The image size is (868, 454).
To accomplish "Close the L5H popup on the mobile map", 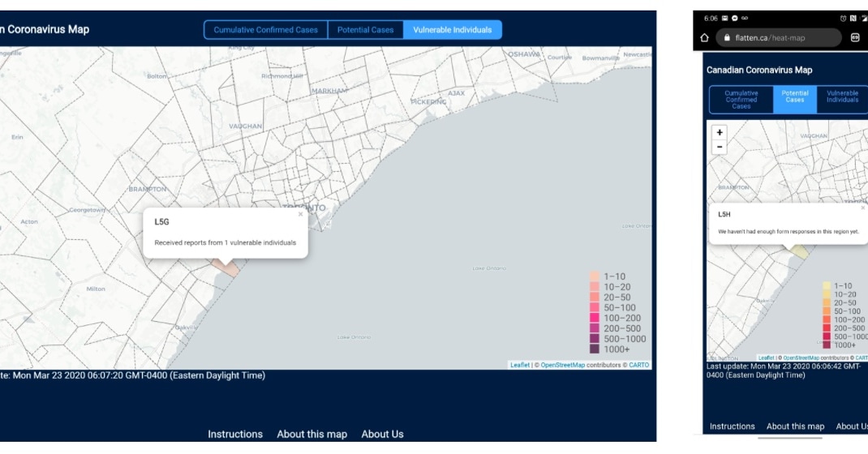I will tap(863, 208).
